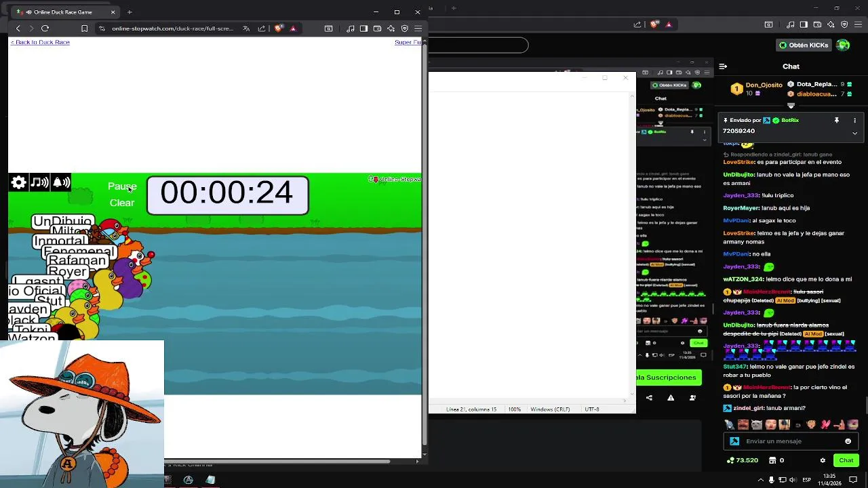Send message with the green Chat button
The width and height of the screenshot is (868, 488).
[x=846, y=460]
